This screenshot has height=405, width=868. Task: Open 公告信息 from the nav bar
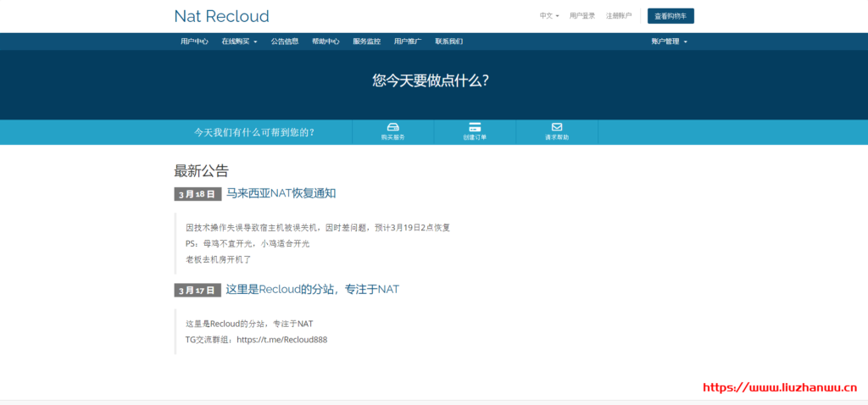[285, 41]
